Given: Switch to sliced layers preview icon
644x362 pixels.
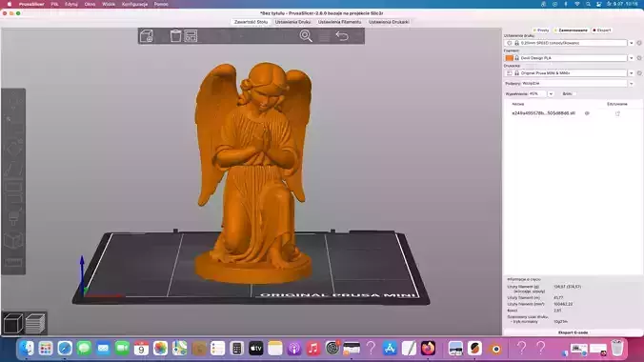Looking at the screenshot, I should pos(35,323).
